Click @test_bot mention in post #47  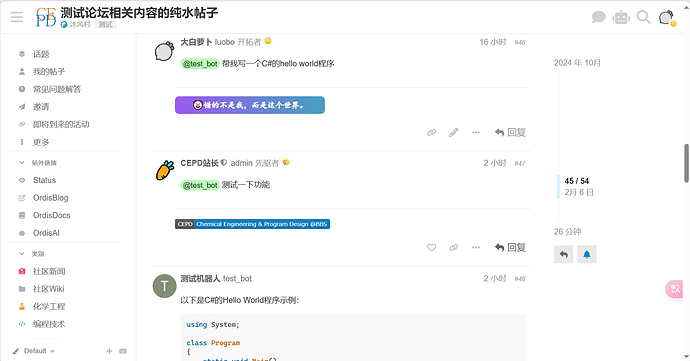pos(200,185)
